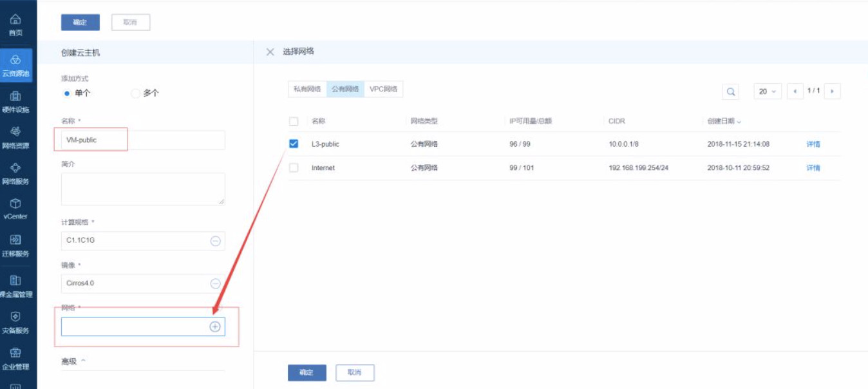Click the IP可用量/总额 column header
The height and width of the screenshot is (389, 868).
click(x=531, y=121)
